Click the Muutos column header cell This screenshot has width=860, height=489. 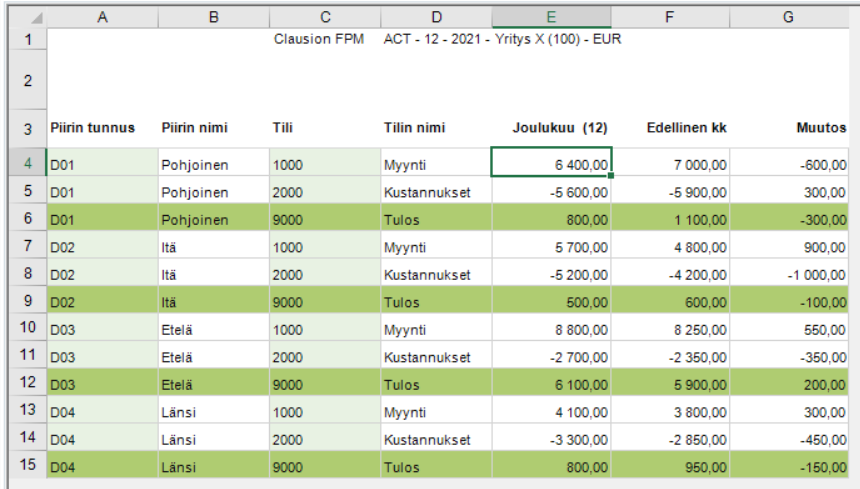[789, 128]
